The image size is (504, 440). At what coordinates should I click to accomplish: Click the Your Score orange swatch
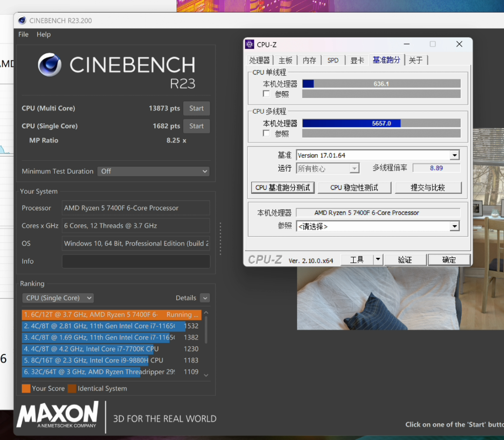tap(26, 389)
